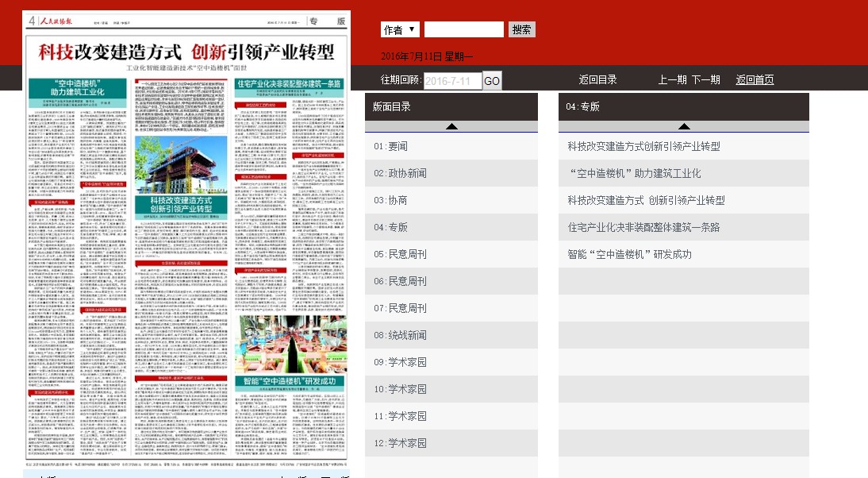The image size is (868, 478).
Task: Go to next issue via 下一期
Action: (x=705, y=80)
